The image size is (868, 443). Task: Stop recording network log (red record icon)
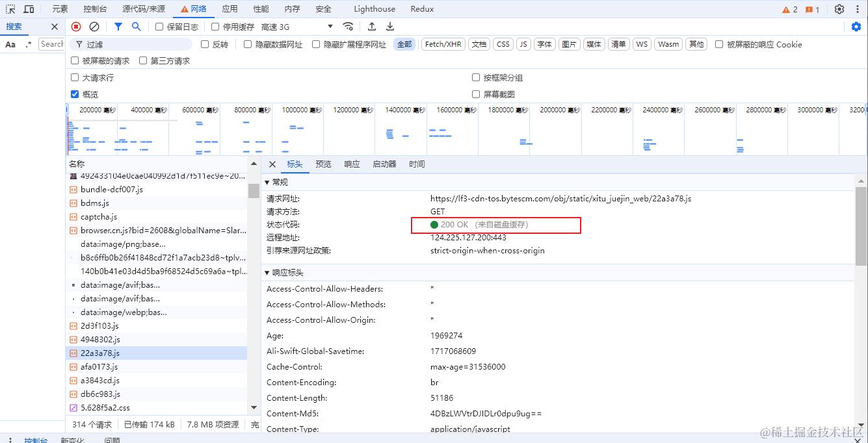click(76, 27)
